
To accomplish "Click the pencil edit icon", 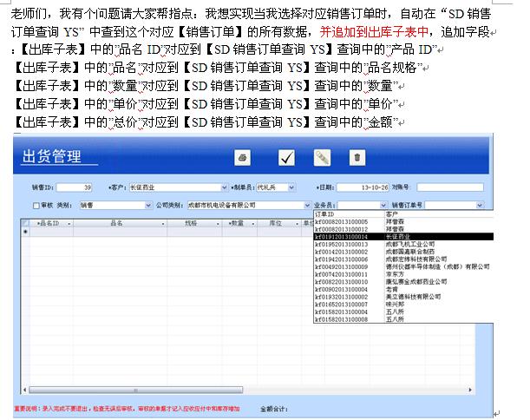I will pos(322,157).
